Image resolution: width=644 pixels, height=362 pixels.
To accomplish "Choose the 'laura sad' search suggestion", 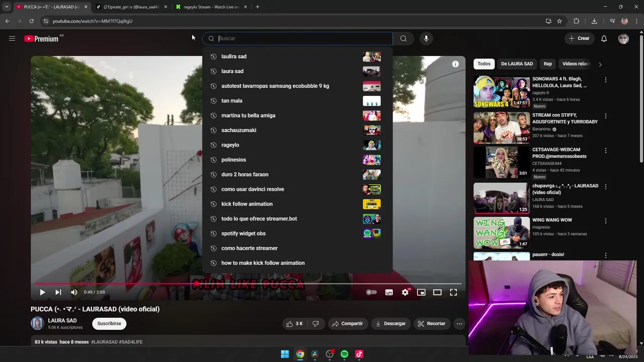I will [297, 71].
